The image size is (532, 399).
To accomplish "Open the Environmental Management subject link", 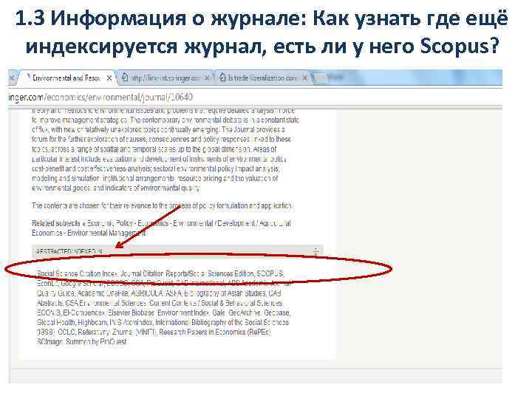I will point(106,233).
